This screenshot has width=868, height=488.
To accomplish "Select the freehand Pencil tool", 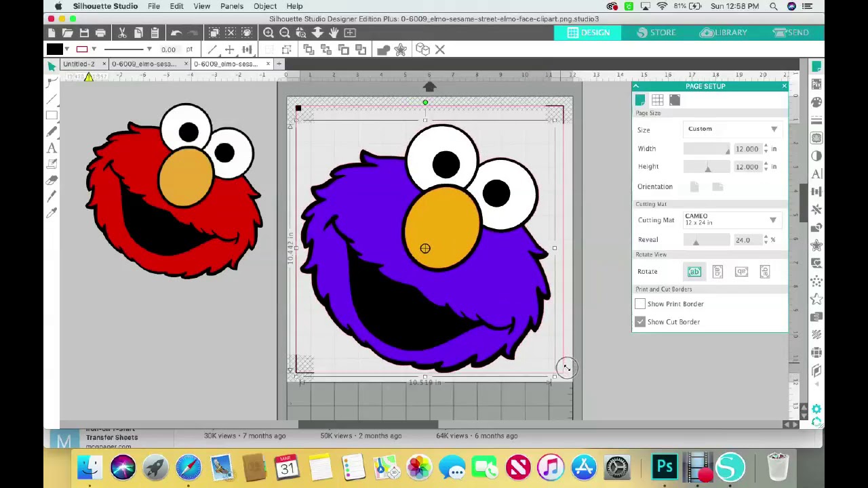I will tap(52, 131).
